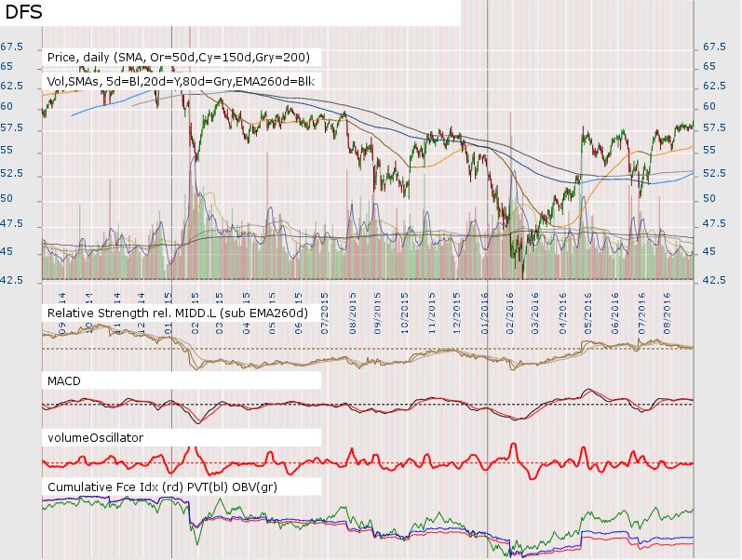Click the 67.5 tick on right price axis
The image size is (742, 560).
[714, 47]
